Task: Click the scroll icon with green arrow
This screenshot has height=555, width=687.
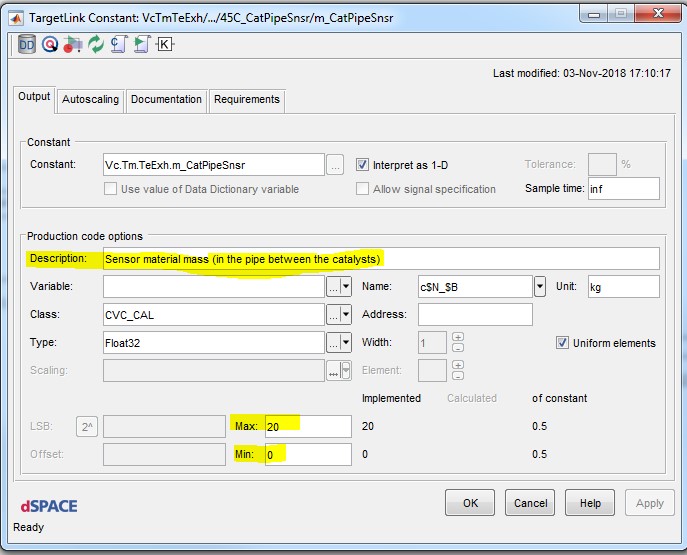Action: coord(140,44)
